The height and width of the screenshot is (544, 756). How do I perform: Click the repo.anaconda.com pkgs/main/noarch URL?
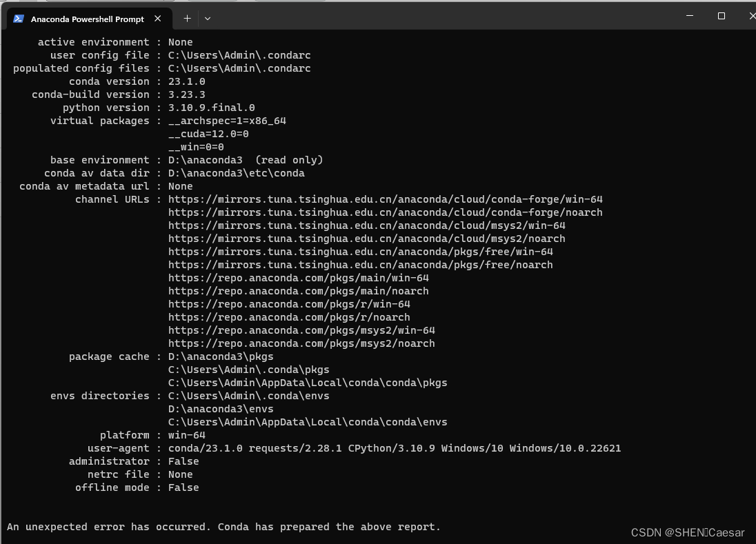pos(299,291)
